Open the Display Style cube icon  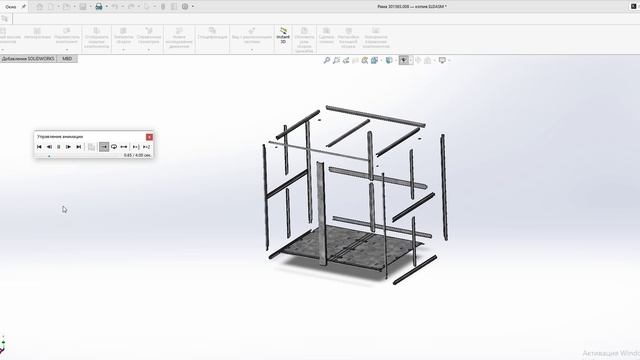point(389,60)
